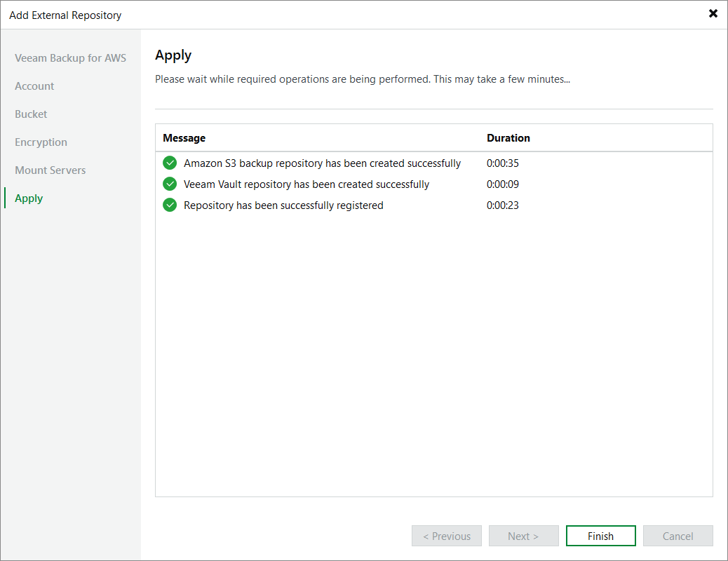Click the Previous button

(x=447, y=536)
